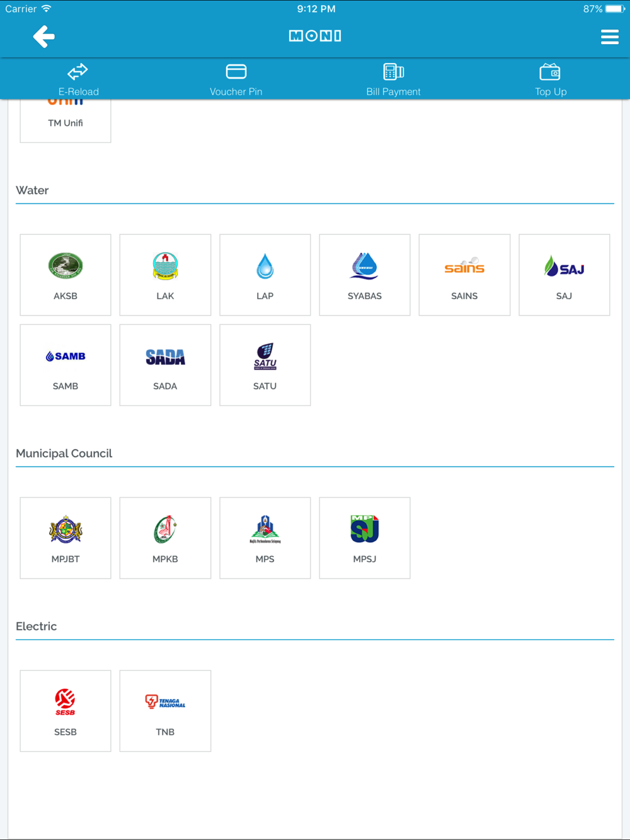
Task: Choose the SAINS water biller
Action: 464,275
